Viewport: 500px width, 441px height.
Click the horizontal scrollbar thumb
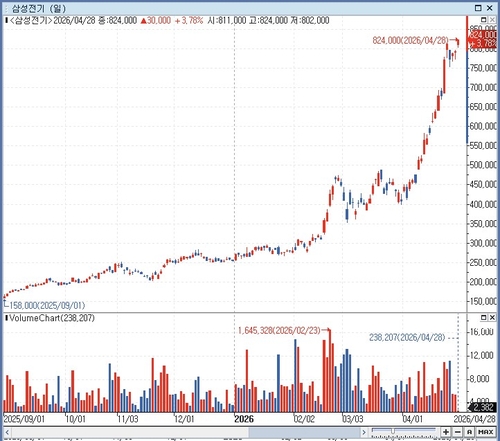tap(304, 432)
